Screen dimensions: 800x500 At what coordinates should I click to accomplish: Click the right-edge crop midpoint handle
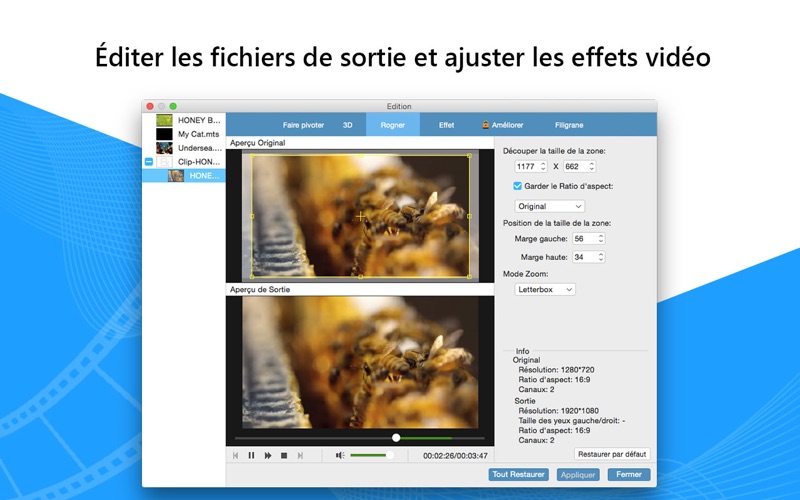pyautogui.click(x=469, y=216)
